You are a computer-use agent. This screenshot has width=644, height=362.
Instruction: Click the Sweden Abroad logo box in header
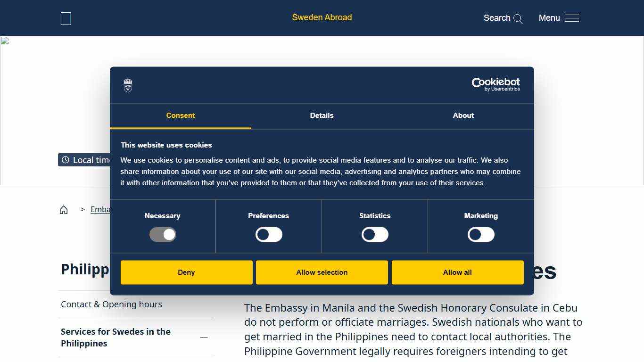tap(66, 18)
